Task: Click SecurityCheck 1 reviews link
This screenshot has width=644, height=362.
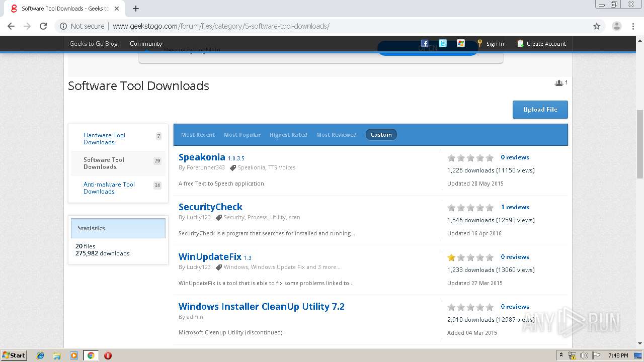Action: pos(515,207)
